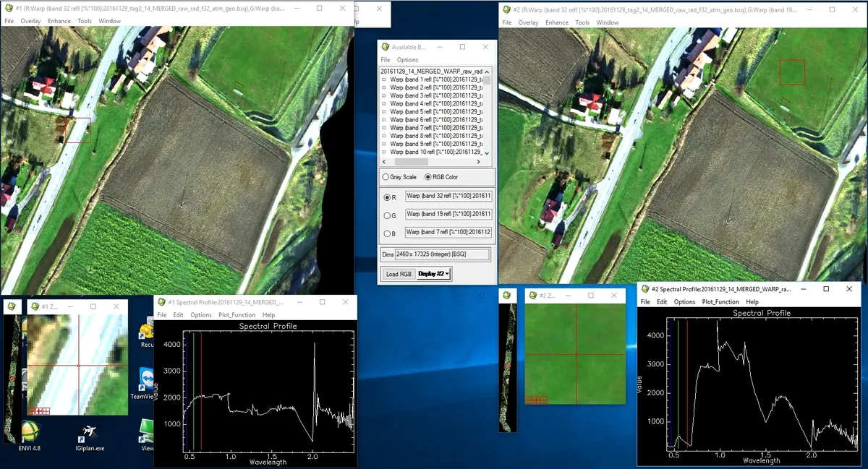Image resolution: width=868 pixels, height=469 pixels.
Task: Open the Plot_Function menu in #2 Spectral Profile
Action: coord(719,301)
